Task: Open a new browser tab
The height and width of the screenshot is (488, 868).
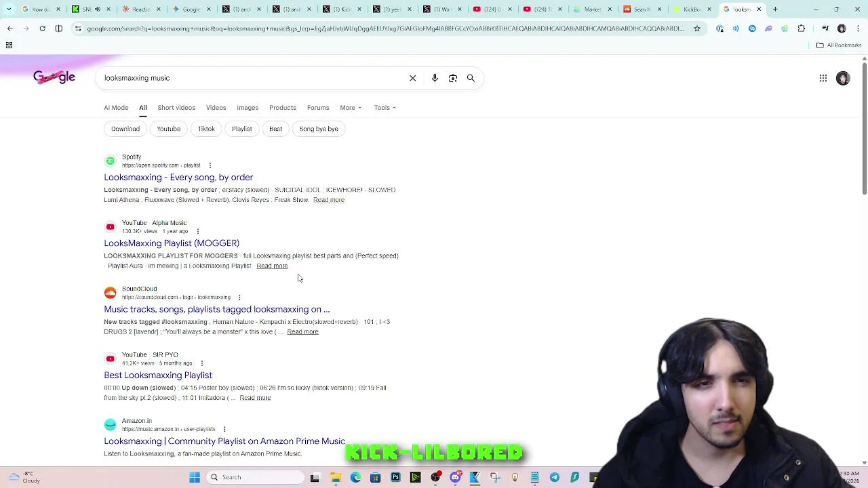Action: (775, 9)
